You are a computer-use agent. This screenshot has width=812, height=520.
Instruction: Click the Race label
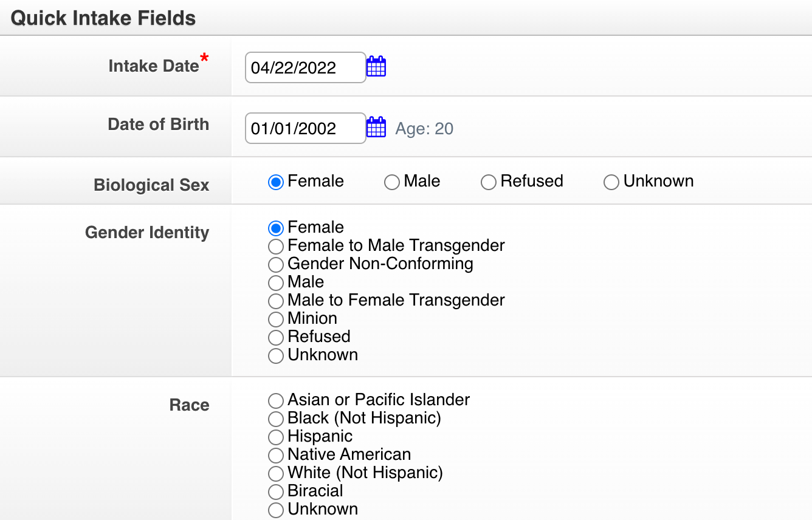point(190,405)
